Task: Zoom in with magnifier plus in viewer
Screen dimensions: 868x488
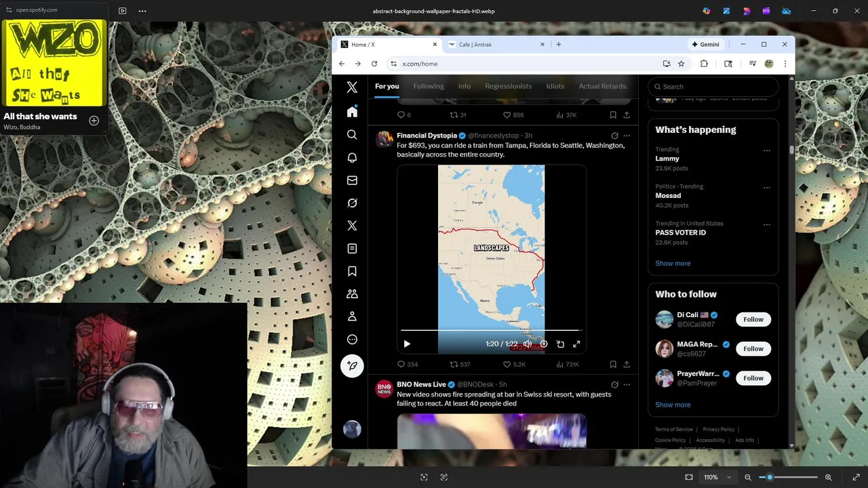Action: pyautogui.click(x=829, y=477)
